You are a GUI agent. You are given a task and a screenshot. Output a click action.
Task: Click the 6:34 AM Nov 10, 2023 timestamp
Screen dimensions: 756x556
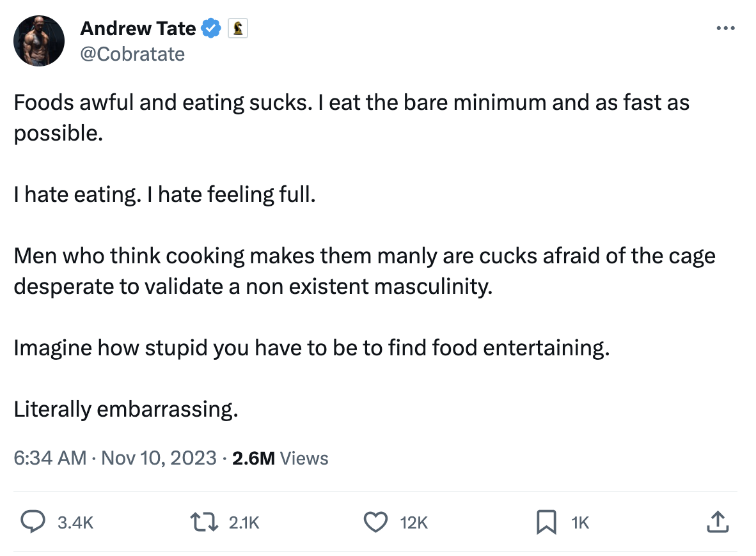(x=115, y=458)
